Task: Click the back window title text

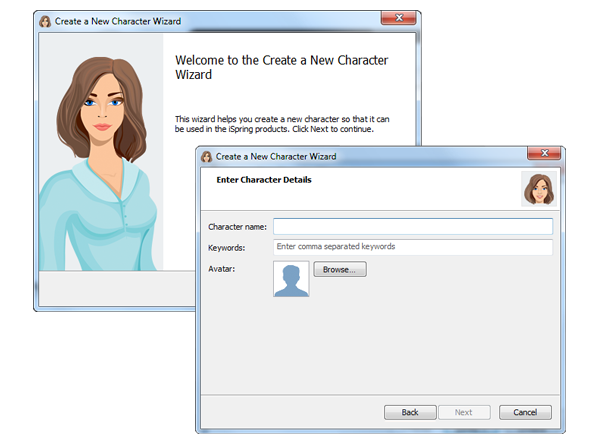Action: (x=118, y=21)
